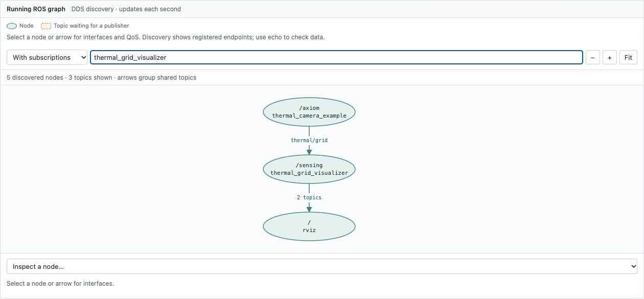Select the /axiom thermal_camera_example node

pos(309,112)
